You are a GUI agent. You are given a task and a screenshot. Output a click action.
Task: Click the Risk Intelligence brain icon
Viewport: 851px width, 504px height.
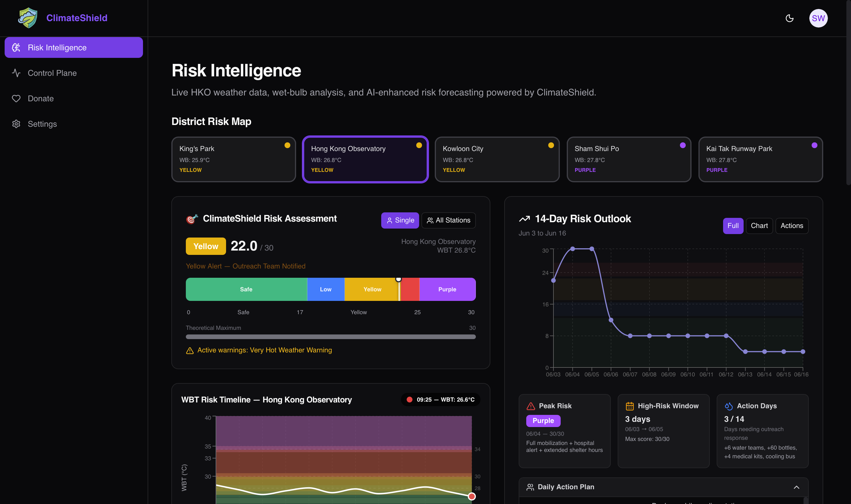16,47
